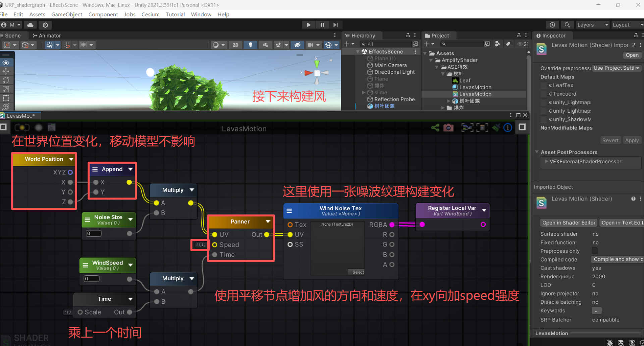Click the Open button in Inspector
644x346 pixels.
pyautogui.click(x=632, y=55)
